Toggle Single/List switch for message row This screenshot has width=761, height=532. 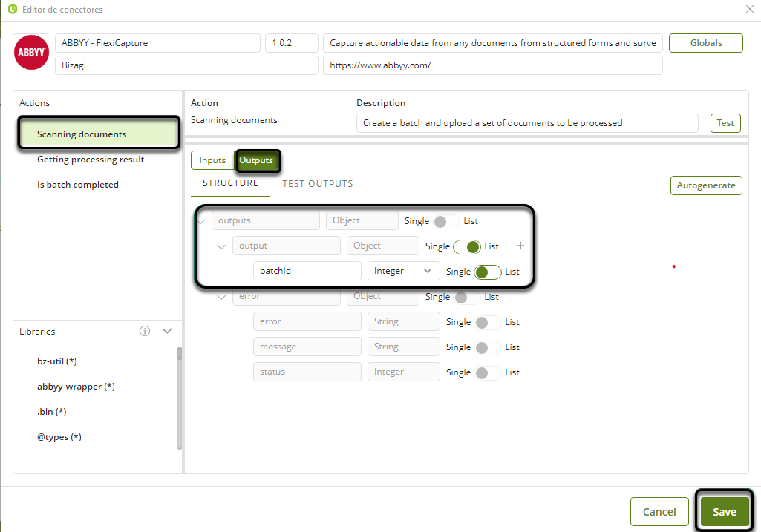488,348
